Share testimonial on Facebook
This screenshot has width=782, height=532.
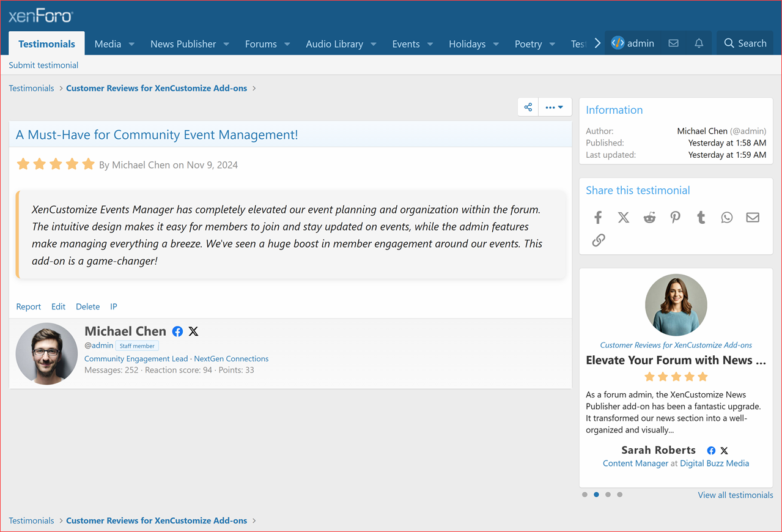[598, 218]
